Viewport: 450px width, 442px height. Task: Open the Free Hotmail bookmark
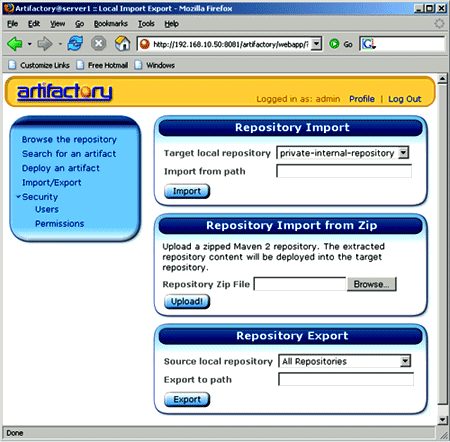point(108,65)
